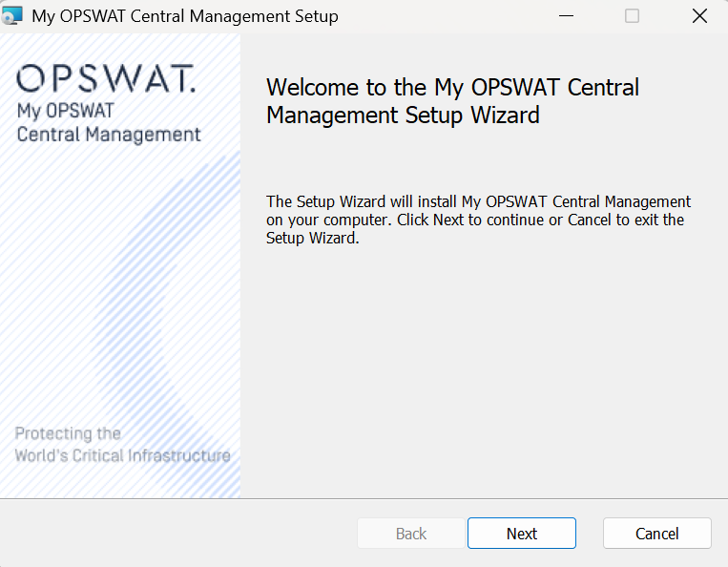Click the disabled Back button
This screenshot has width=728, height=567.
pos(411,533)
